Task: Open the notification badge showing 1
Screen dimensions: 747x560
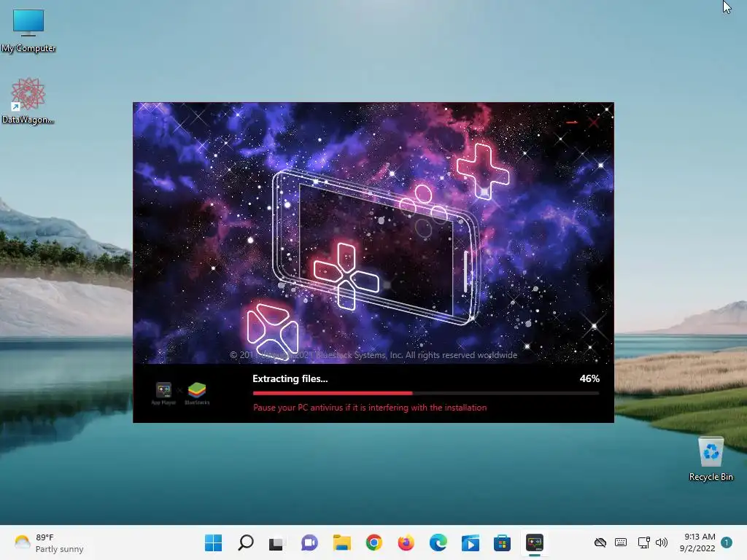Action: click(x=727, y=542)
